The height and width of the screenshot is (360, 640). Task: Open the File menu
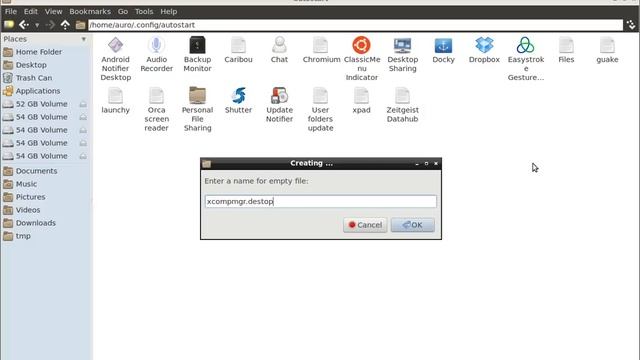(11, 11)
